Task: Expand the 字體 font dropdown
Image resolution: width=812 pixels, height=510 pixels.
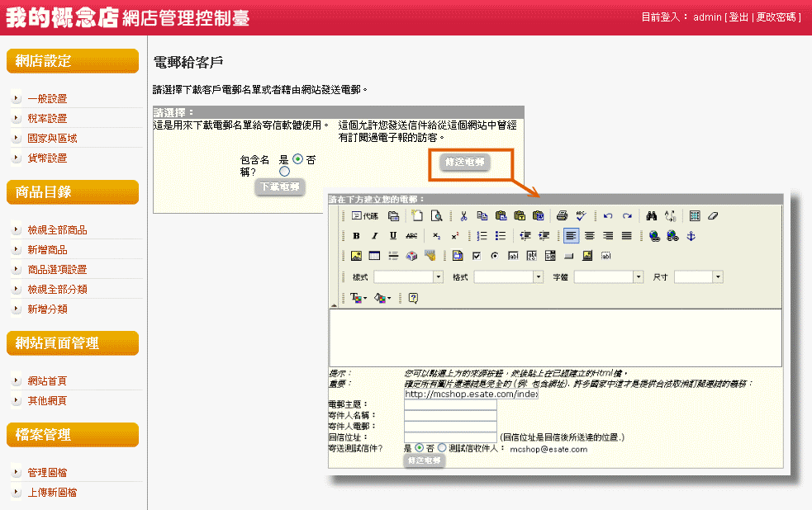Action: tap(639, 277)
